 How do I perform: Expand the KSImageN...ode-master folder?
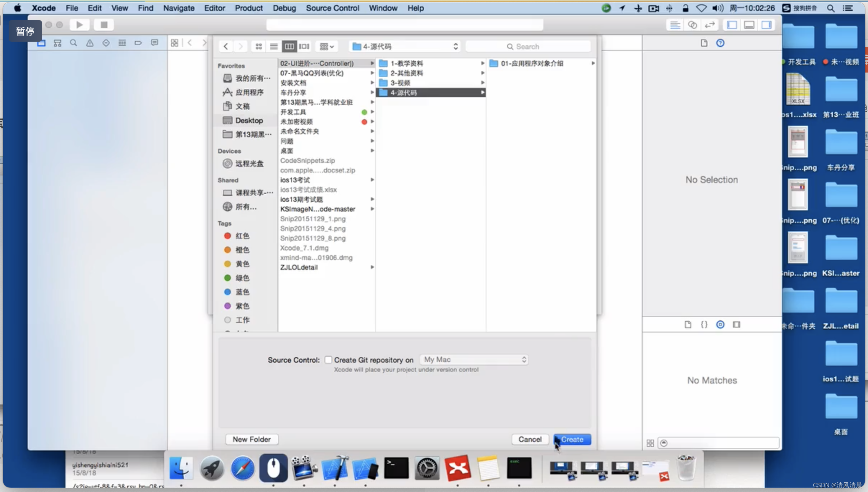tap(372, 209)
